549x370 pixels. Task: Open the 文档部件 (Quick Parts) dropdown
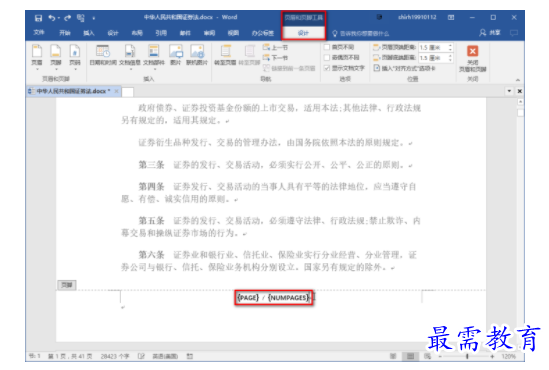point(154,57)
